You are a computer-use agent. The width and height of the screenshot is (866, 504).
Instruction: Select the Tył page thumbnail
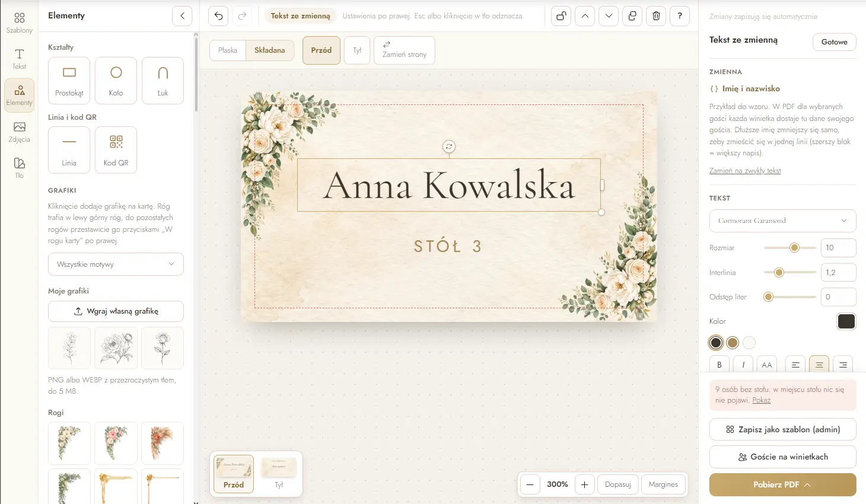click(279, 475)
